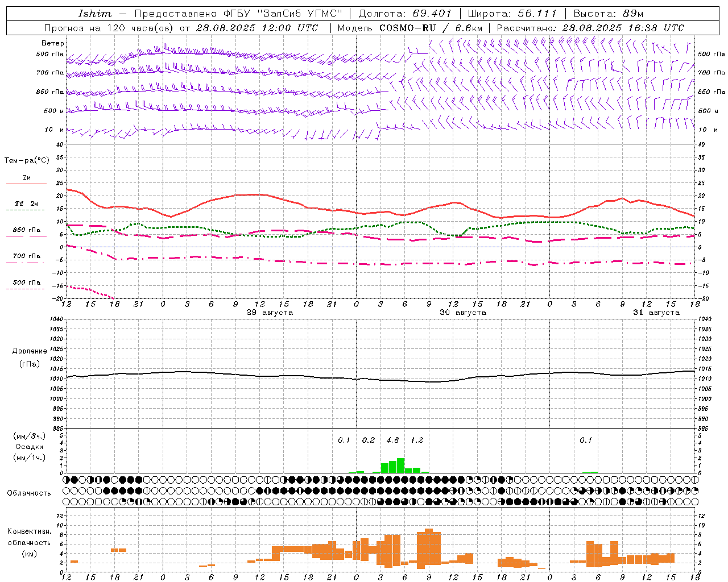Click the "Td 2м" dew point legend entry
The width and height of the screenshot is (728, 582).
(x=26, y=204)
